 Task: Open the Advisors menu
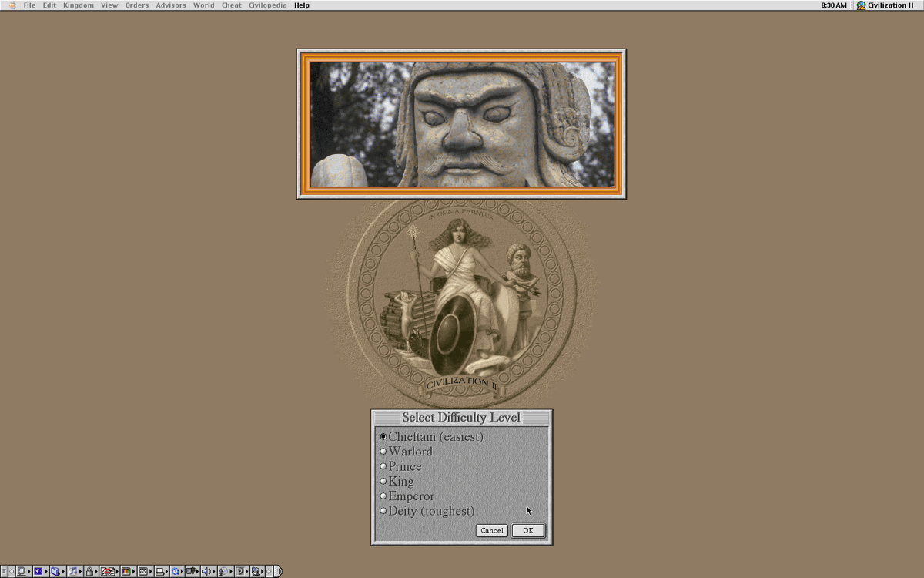pyautogui.click(x=171, y=5)
